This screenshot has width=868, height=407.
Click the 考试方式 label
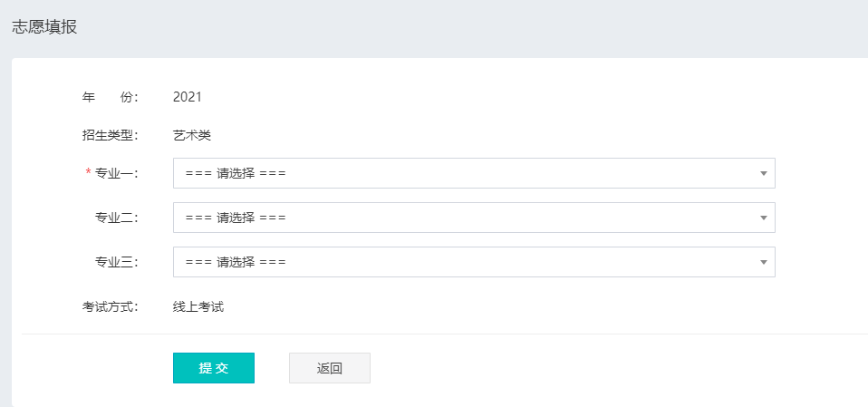click(x=110, y=306)
